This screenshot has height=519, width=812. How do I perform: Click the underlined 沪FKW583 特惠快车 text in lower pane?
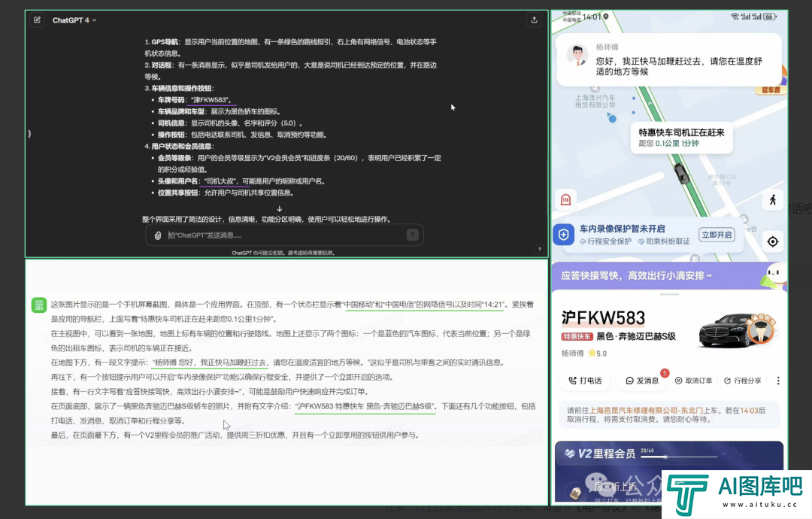coord(365,407)
